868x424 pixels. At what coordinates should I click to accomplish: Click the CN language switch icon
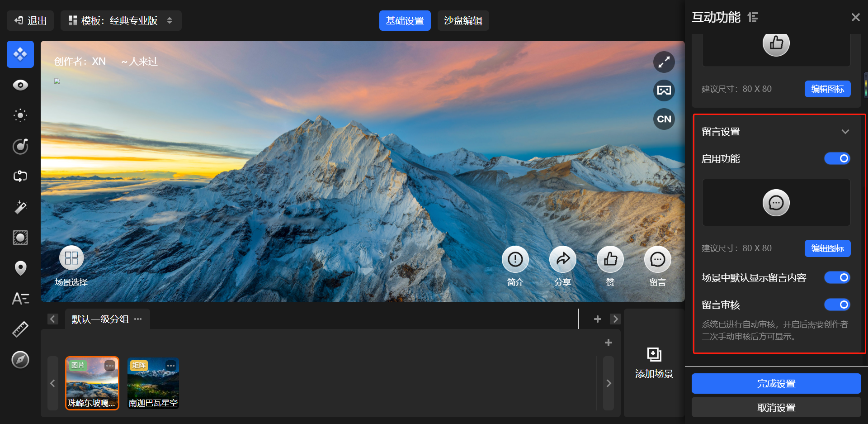664,119
